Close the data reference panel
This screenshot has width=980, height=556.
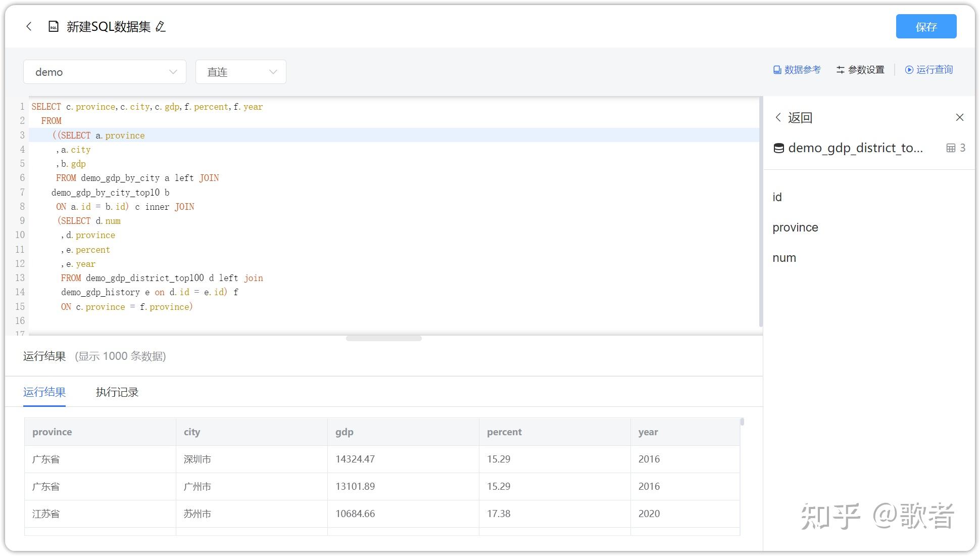pos(960,117)
